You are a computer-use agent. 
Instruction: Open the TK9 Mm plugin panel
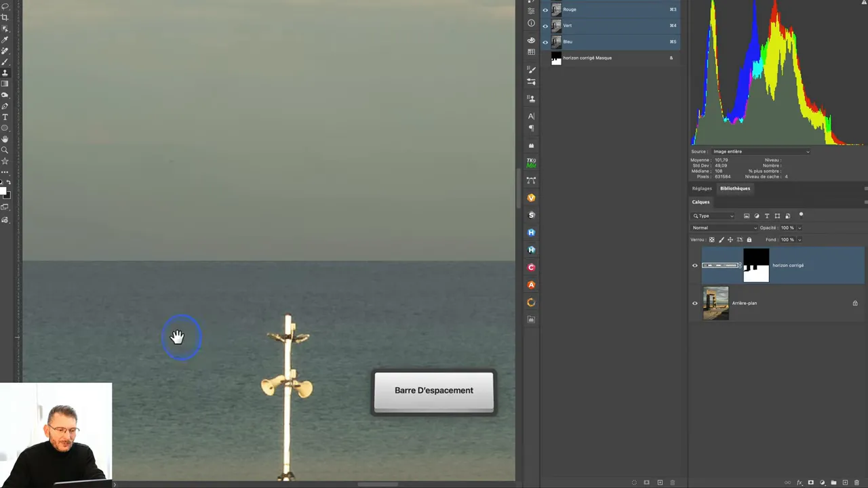531,163
